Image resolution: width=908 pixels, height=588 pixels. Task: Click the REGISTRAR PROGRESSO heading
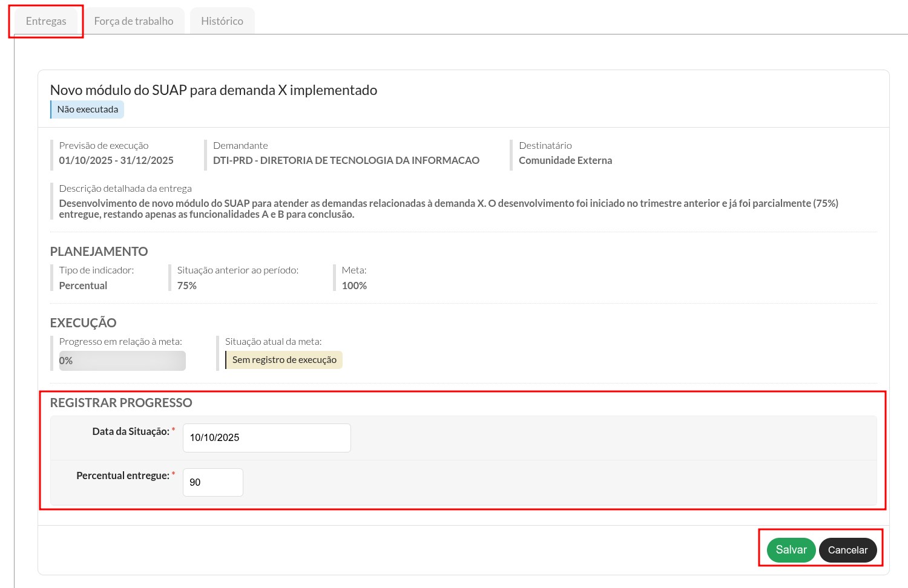pos(121,403)
